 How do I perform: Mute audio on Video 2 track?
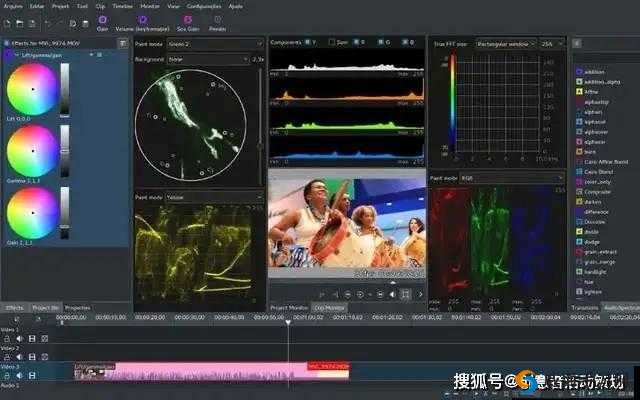(19, 357)
